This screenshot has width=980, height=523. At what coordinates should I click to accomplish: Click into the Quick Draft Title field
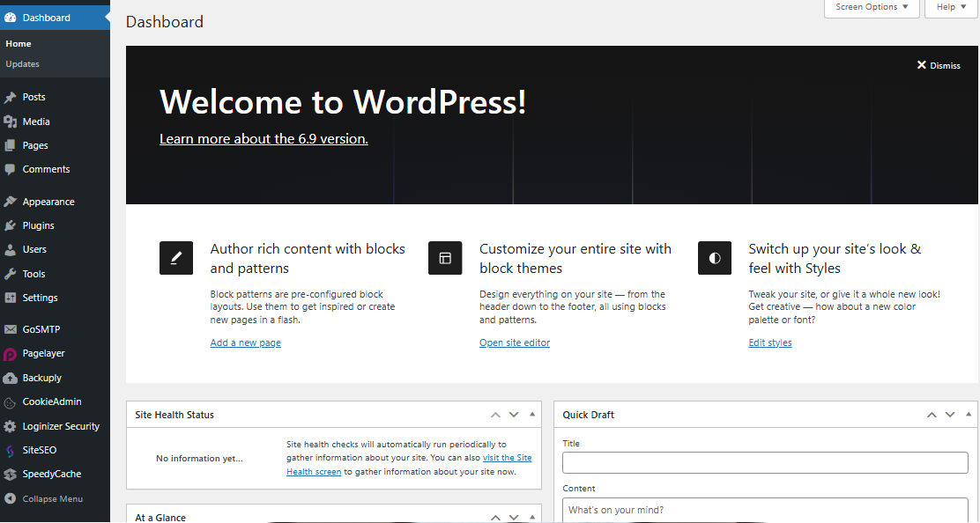pos(764,462)
